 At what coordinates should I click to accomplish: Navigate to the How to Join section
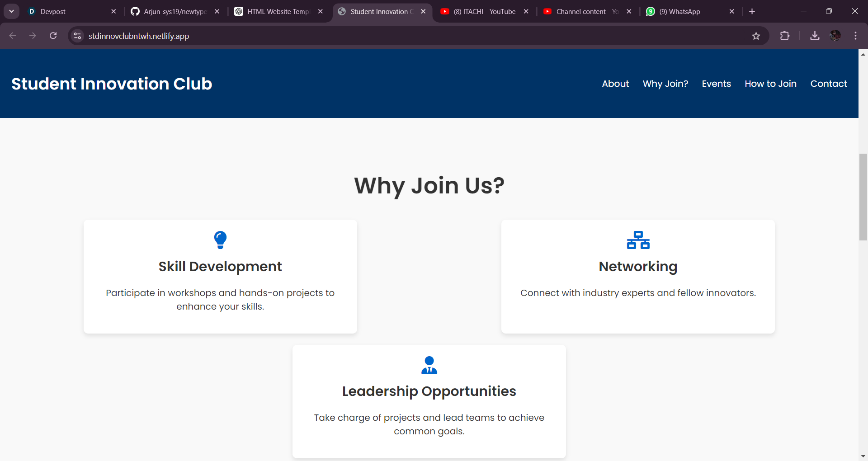pyautogui.click(x=770, y=84)
